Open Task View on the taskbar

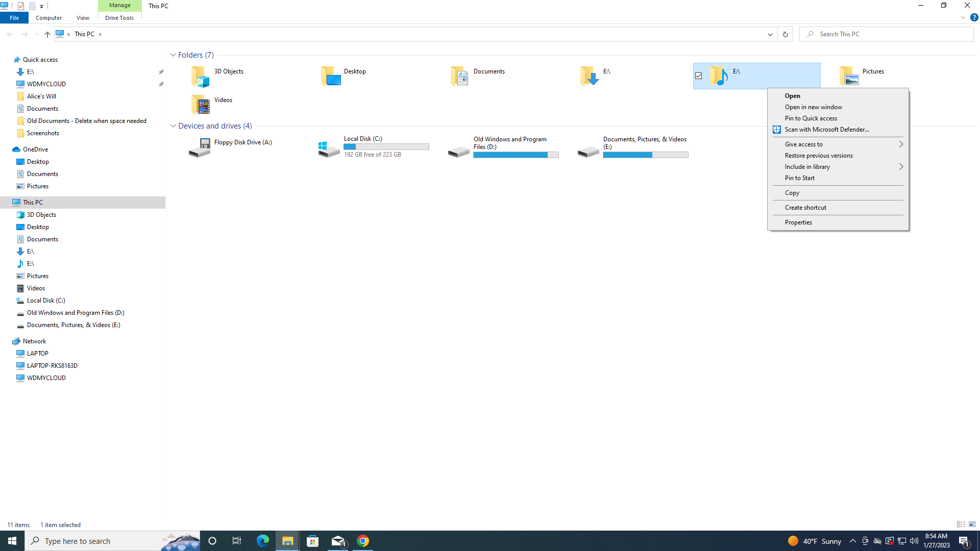tap(237, 541)
